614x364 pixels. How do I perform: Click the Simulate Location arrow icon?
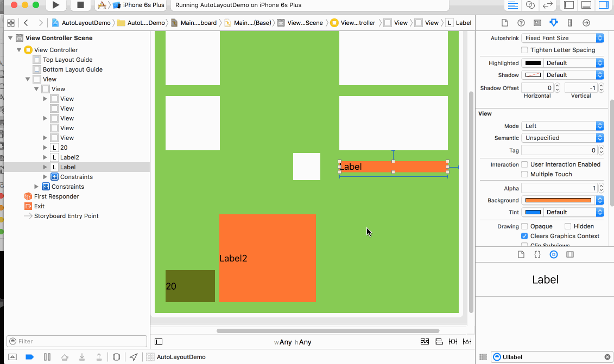tap(134, 357)
